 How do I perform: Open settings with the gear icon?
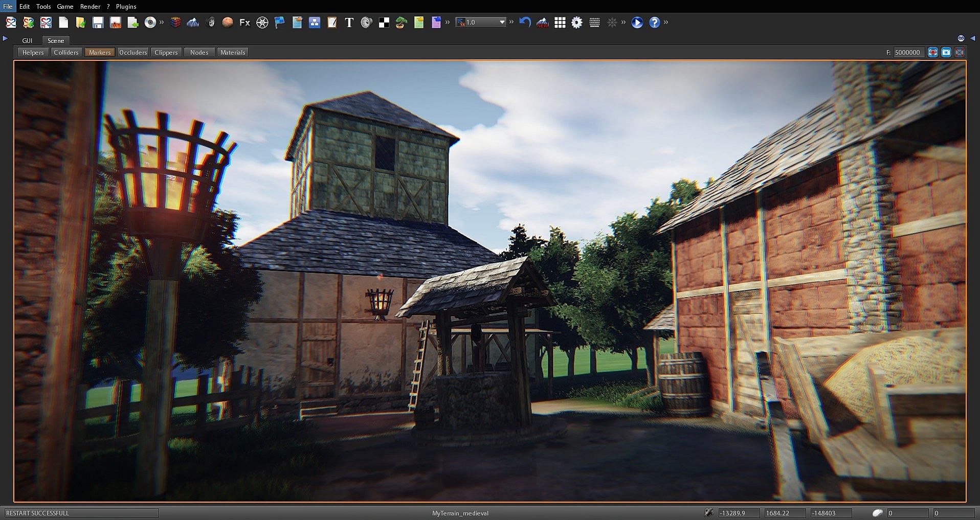tap(577, 22)
